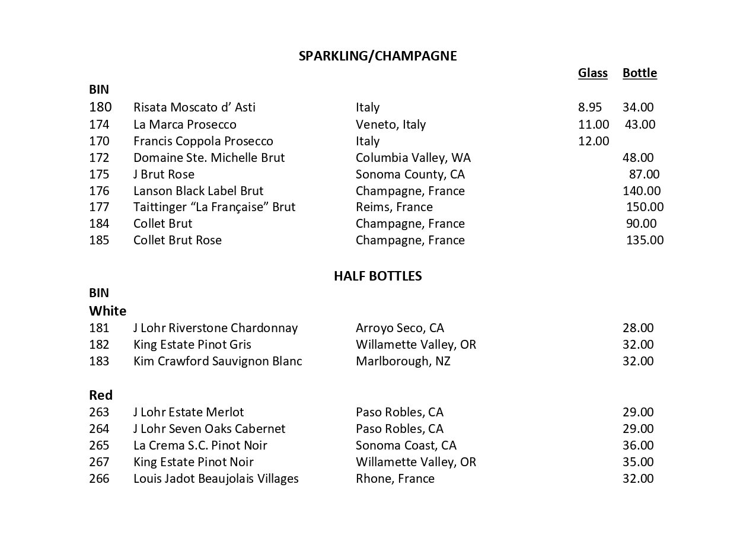Image resolution: width=756 pixels, height=535 pixels.
Task: Select La Crema S.C. Pinot Noir
Action: pyautogui.click(x=200, y=445)
